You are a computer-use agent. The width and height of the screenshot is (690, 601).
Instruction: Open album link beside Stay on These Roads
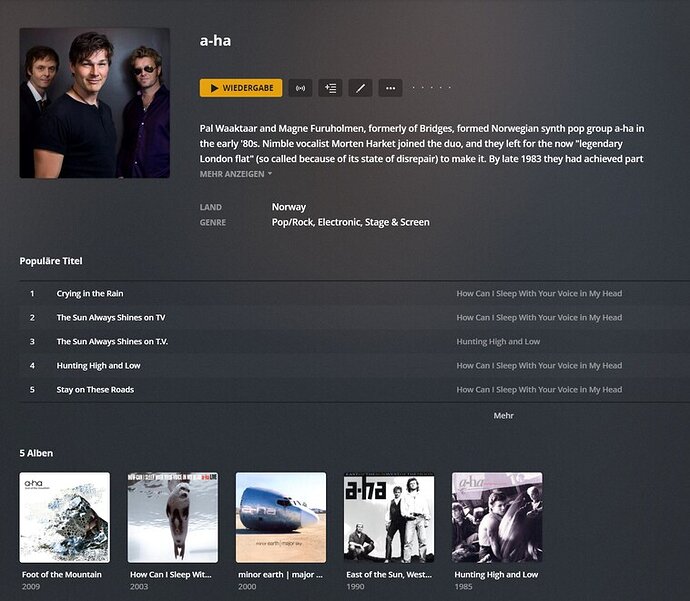[539, 389]
